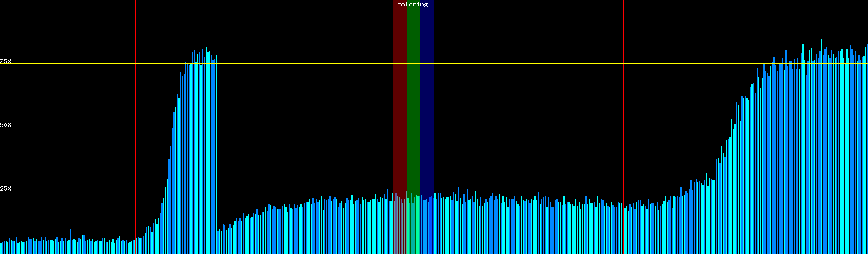
Task: Select the dark green coloring band
Action: [413, 106]
